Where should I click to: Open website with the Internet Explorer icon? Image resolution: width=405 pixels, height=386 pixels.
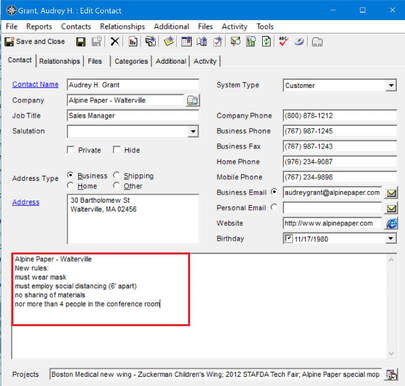coord(391,223)
